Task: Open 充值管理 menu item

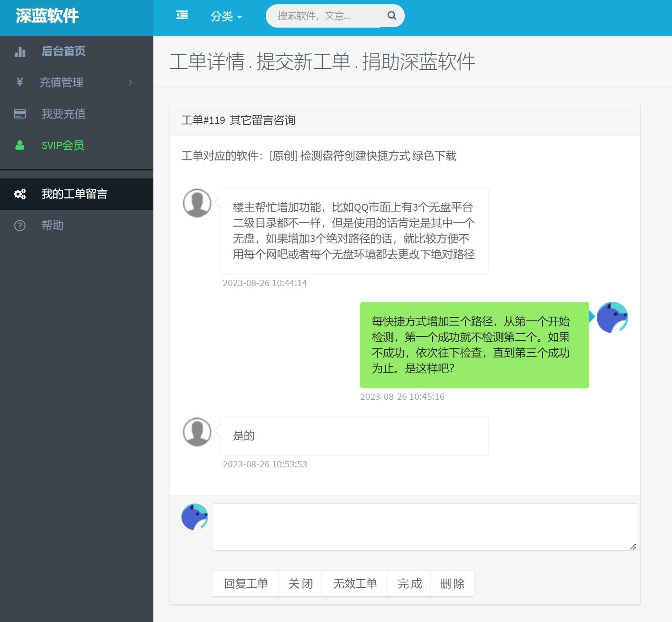Action: click(x=77, y=83)
